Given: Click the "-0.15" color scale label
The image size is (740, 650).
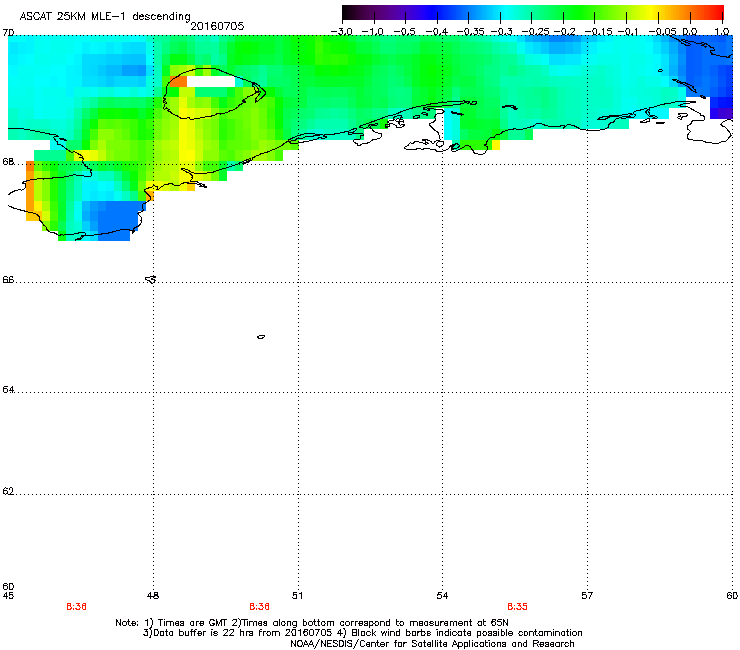Looking at the screenshot, I should tap(598, 32).
